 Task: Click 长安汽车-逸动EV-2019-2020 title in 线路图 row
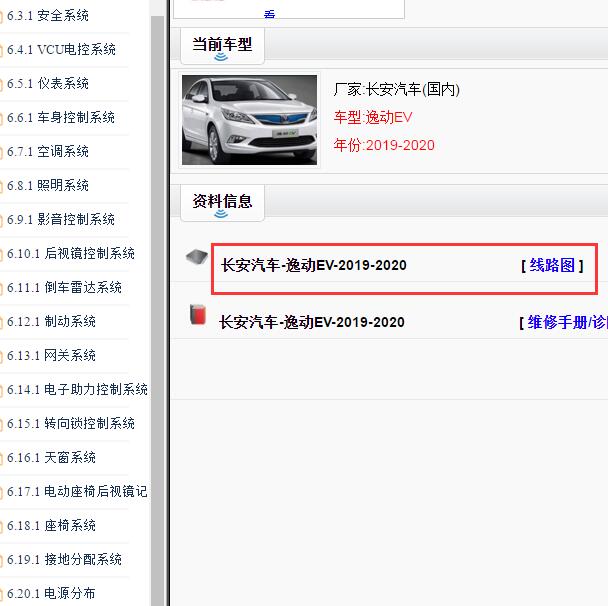[314, 266]
